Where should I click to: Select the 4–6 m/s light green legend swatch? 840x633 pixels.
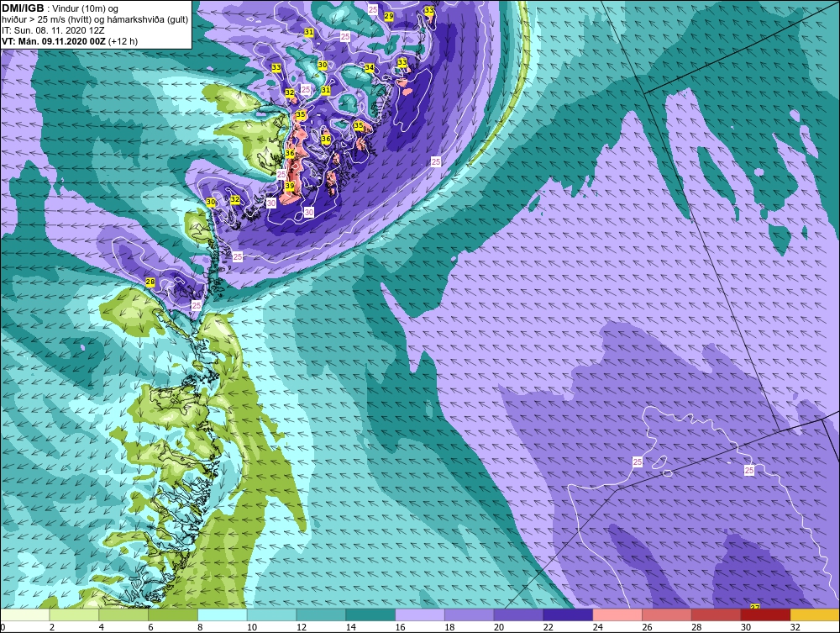pyautogui.click(x=123, y=615)
